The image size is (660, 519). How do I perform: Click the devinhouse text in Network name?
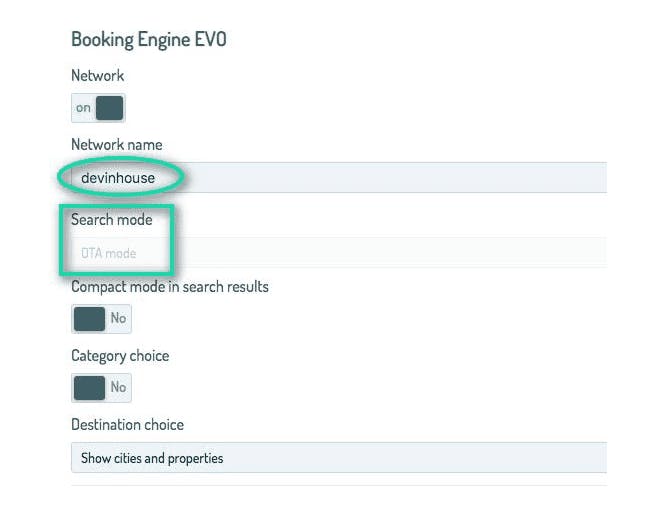(118, 178)
